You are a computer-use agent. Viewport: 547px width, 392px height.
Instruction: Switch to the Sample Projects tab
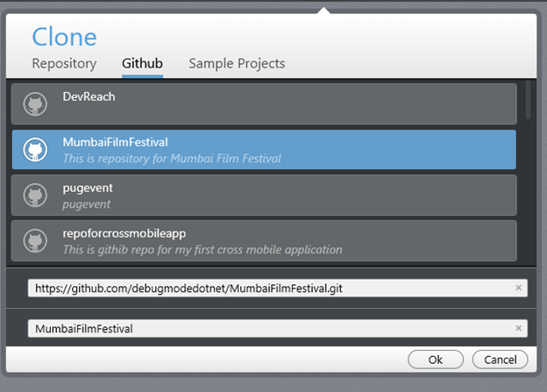click(x=237, y=63)
